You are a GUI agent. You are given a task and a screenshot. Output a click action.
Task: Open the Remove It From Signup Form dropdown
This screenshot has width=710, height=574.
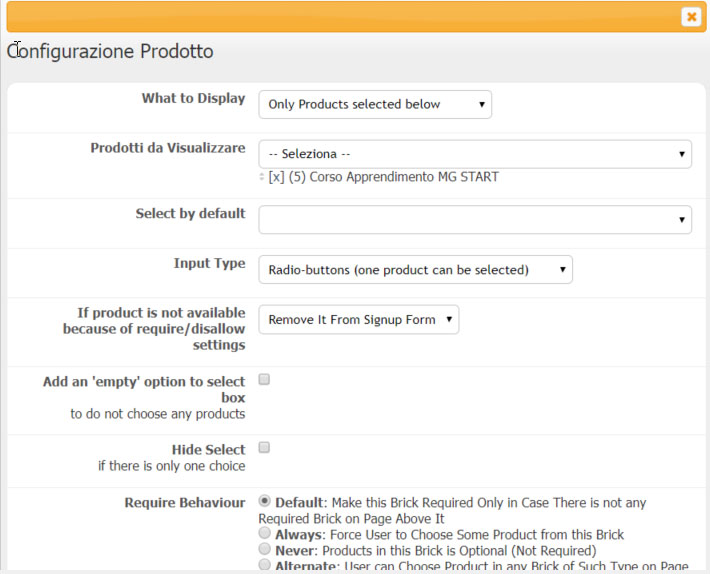[x=358, y=320]
